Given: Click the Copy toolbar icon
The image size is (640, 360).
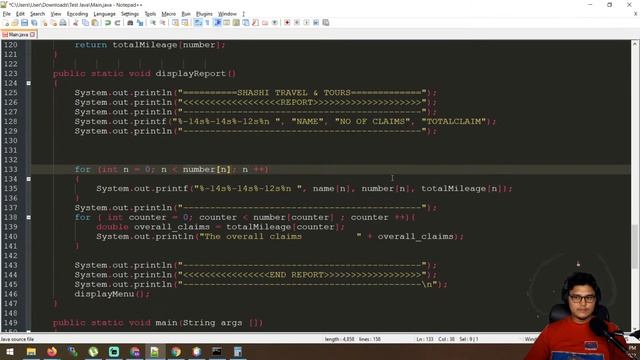Looking at the screenshot, I should 85,22.
